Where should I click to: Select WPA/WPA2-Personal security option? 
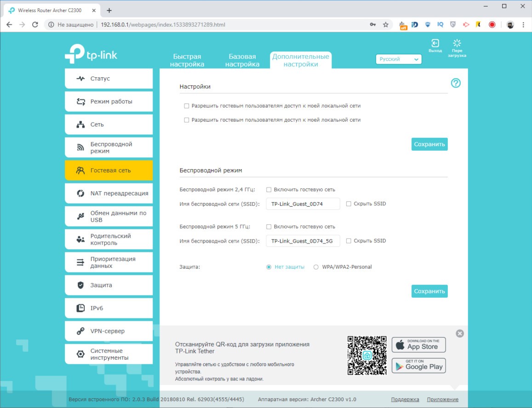click(x=316, y=267)
